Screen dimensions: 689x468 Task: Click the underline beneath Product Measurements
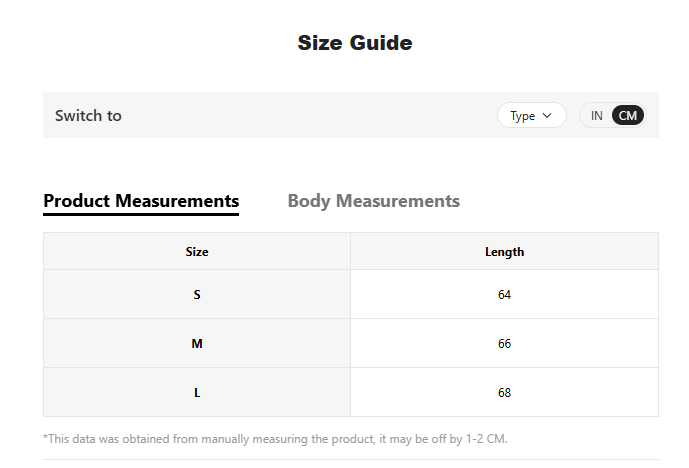click(141, 214)
